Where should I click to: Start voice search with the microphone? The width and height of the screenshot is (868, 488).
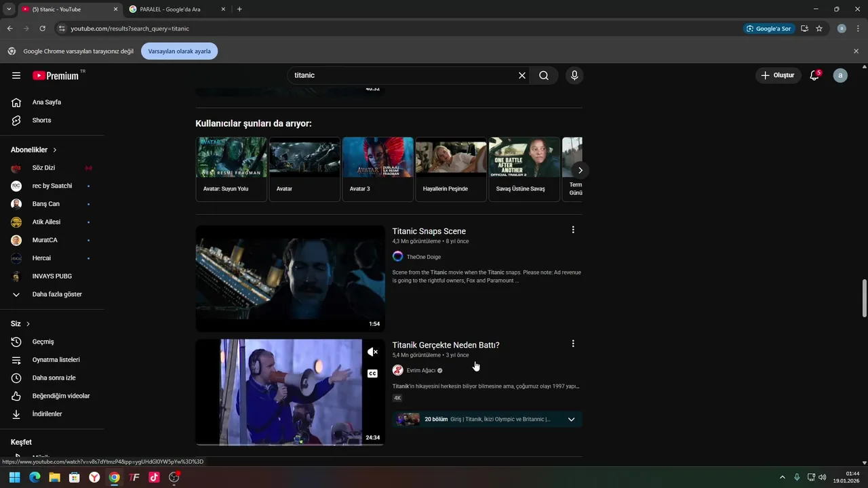tap(574, 75)
